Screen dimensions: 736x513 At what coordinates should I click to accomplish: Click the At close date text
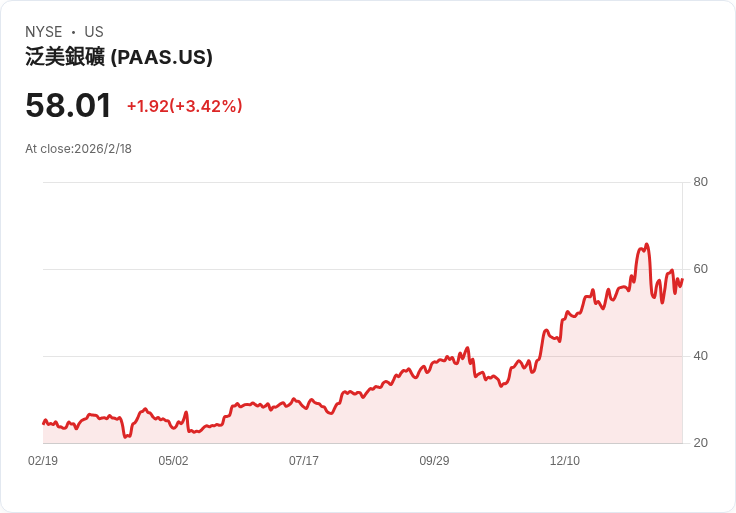(78, 149)
